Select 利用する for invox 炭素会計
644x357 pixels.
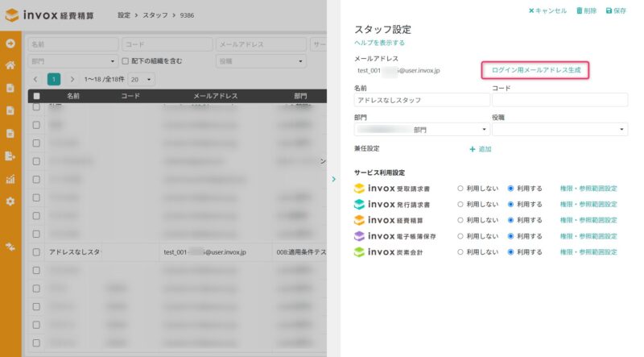point(510,252)
